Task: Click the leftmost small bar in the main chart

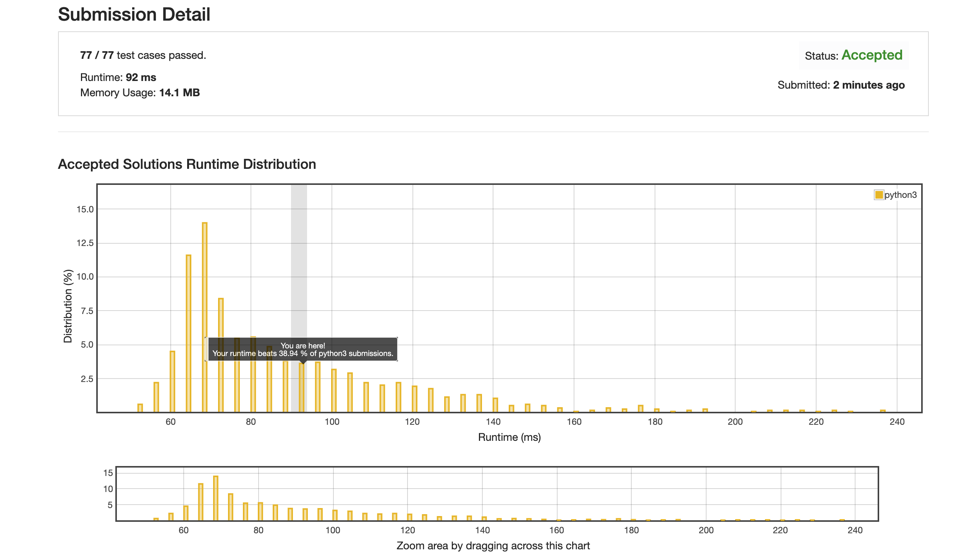Action: click(x=140, y=408)
